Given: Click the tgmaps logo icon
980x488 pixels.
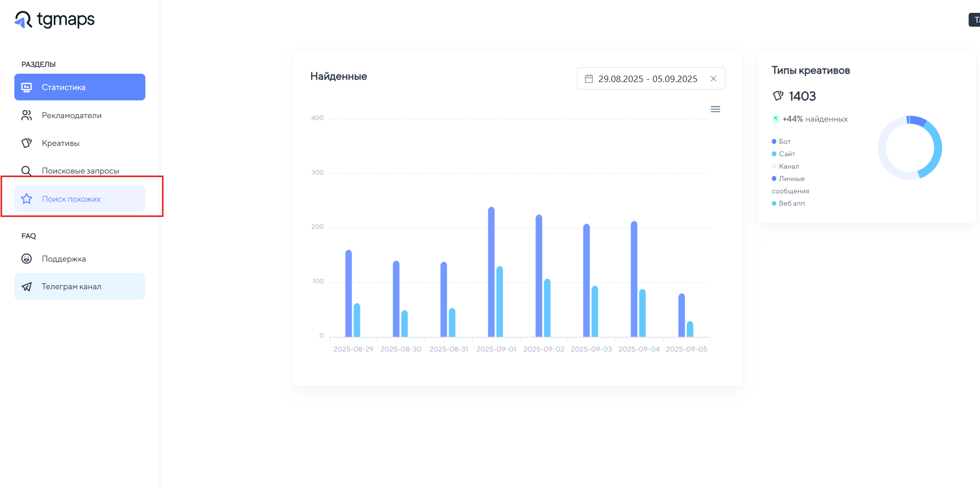Looking at the screenshot, I should (x=23, y=20).
